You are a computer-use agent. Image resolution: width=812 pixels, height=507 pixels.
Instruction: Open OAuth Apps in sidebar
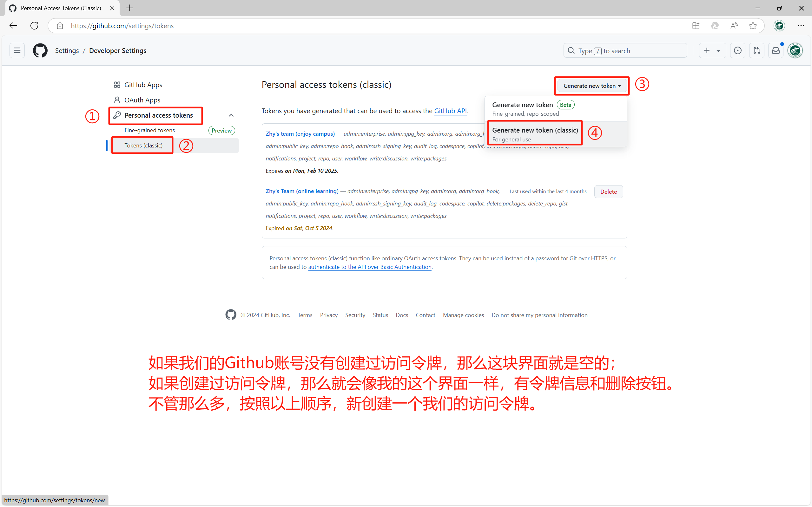tap(142, 100)
